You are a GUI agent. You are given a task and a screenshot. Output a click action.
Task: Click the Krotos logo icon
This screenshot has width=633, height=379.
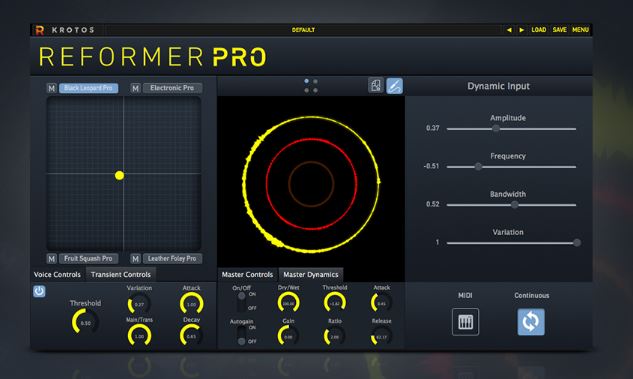(x=40, y=30)
